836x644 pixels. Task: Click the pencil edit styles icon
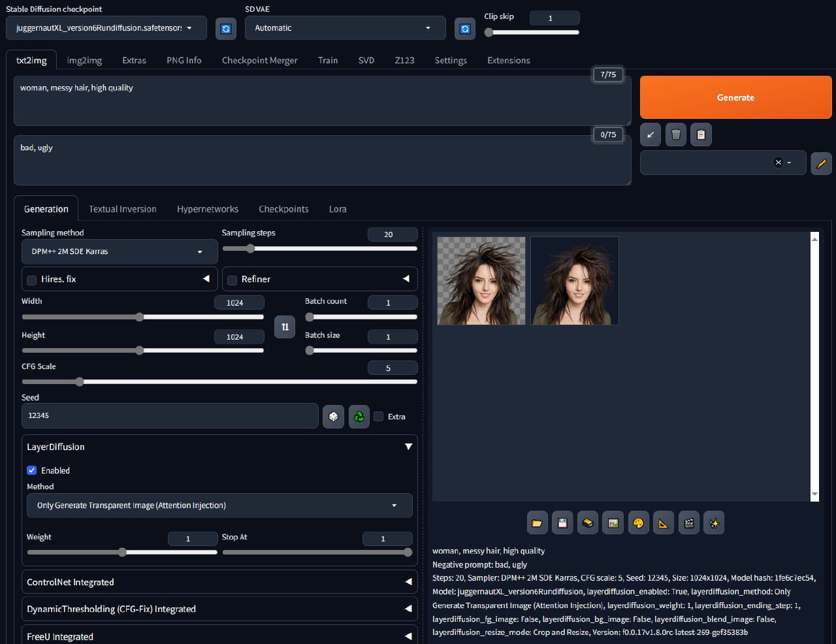[x=821, y=163]
